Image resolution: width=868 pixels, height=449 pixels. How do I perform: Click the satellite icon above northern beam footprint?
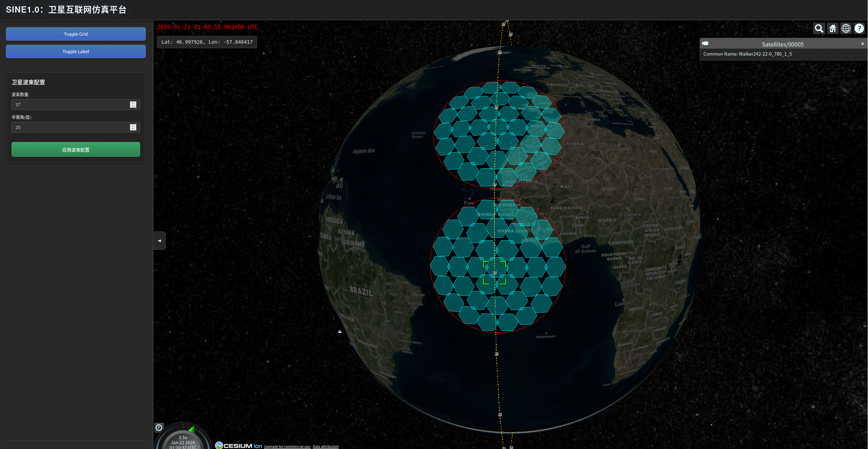click(500, 52)
